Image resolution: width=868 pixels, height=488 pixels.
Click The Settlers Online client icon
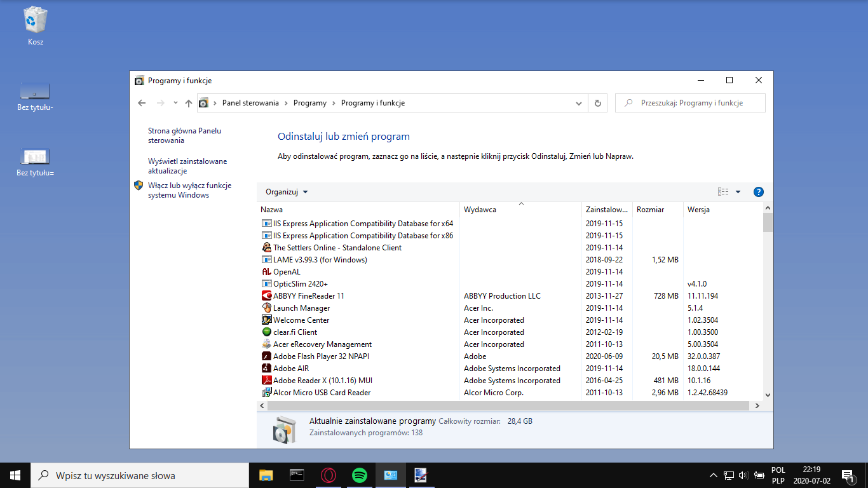267,248
